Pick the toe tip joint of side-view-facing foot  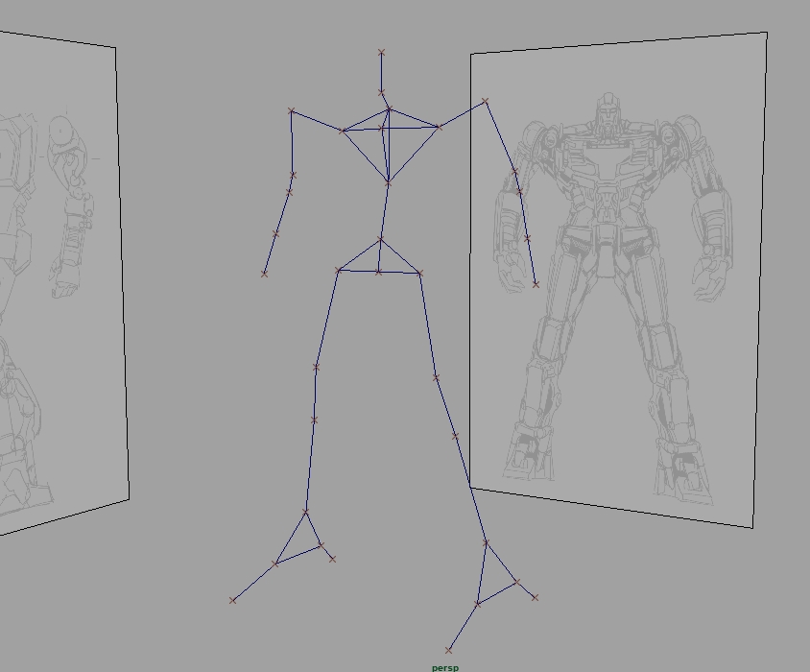click(x=232, y=600)
